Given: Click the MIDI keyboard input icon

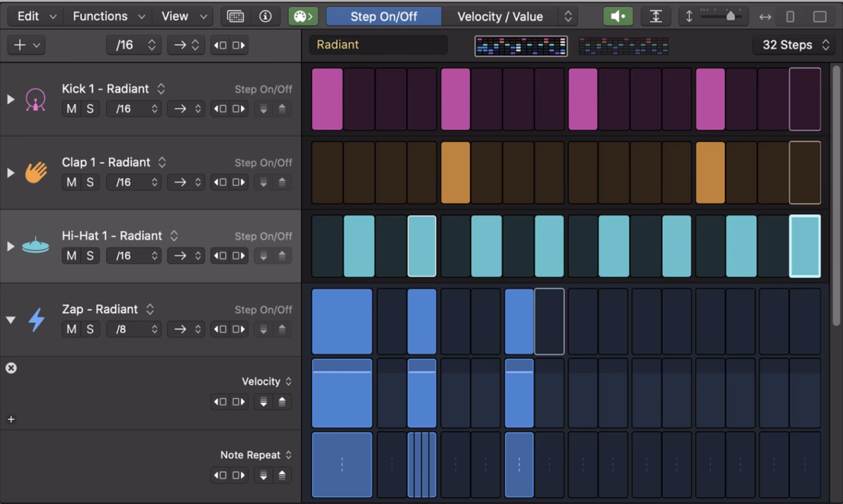Looking at the screenshot, I should coord(235,16).
